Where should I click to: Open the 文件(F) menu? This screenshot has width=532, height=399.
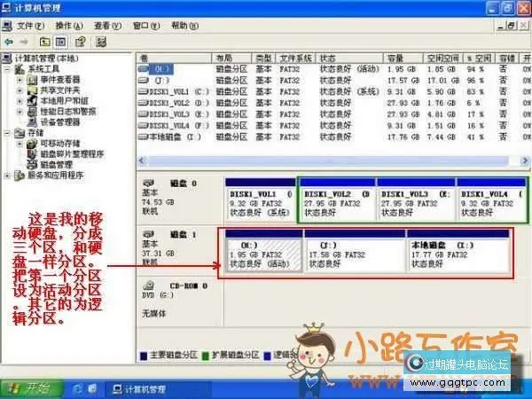coord(30,26)
